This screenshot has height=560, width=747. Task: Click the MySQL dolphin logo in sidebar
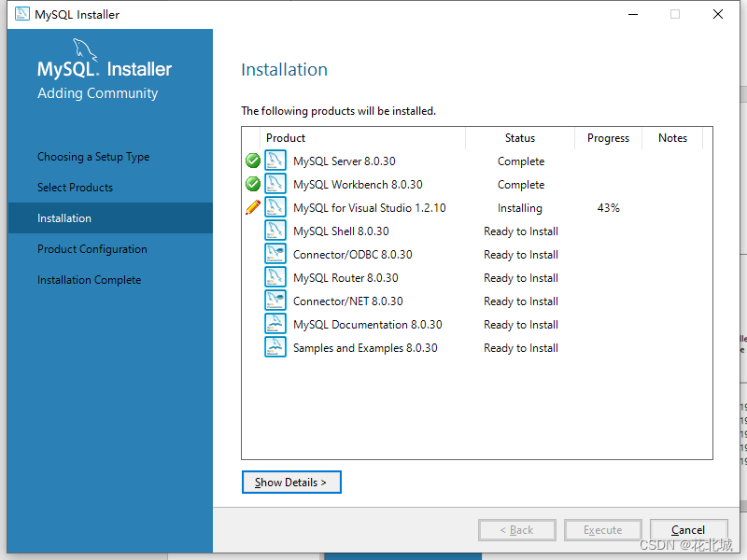85,49
